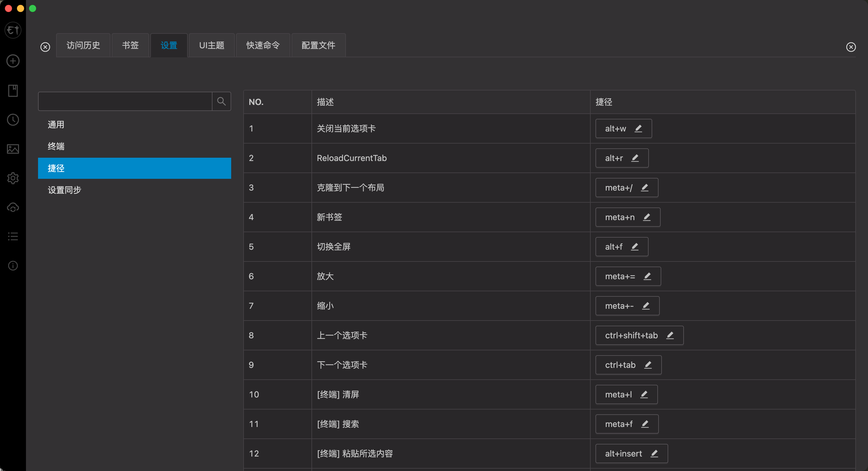868x471 pixels.
Task: Open the batch operation list icon in sidebar
Action: [13, 236]
